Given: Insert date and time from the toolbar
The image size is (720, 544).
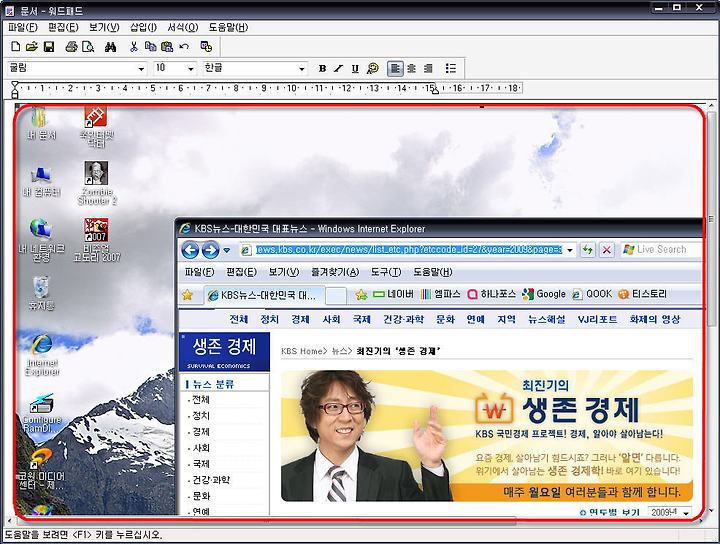Looking at the screenshot, I should tap(206, 46).
